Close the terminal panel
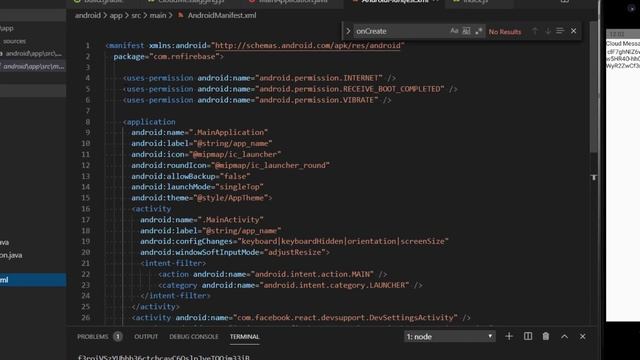Image resolution: width=640 pixels, height=360 pixels. coord(582,337)
